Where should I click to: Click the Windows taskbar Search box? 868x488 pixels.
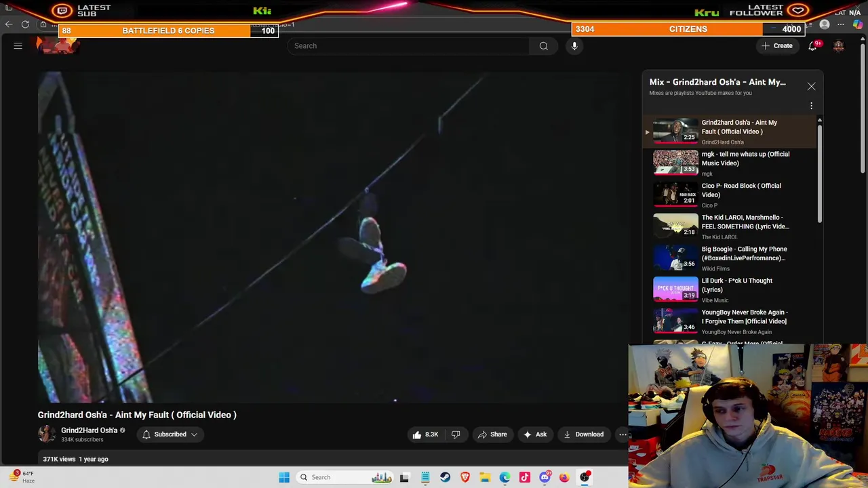tap(345, 477)
